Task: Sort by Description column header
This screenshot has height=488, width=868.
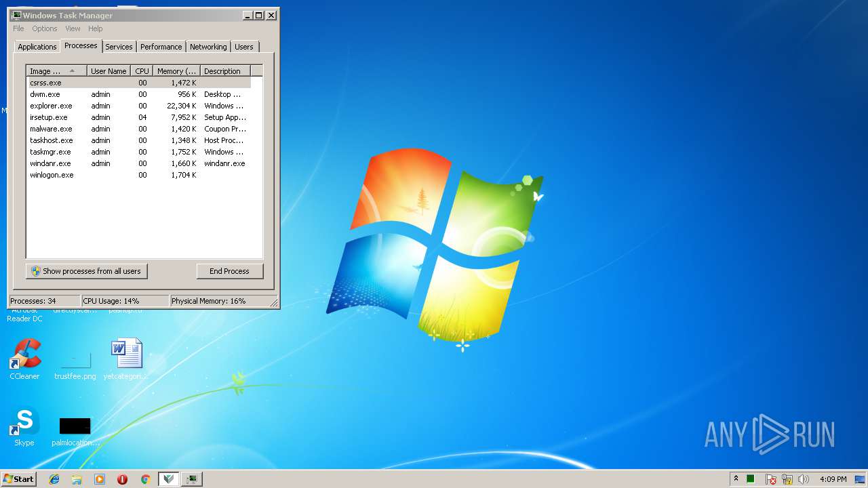Action: pos(225,71)
